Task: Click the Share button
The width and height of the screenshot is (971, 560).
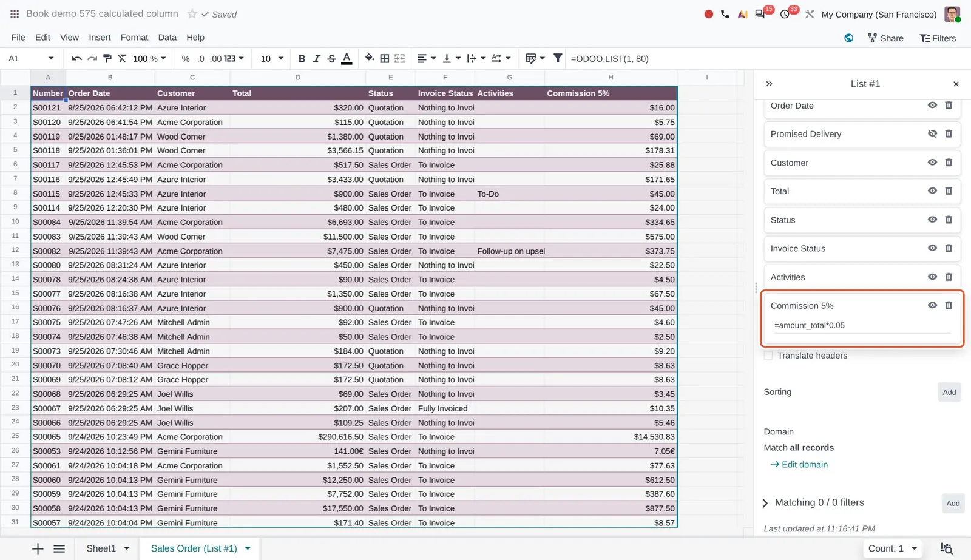Action: (885, 38)
